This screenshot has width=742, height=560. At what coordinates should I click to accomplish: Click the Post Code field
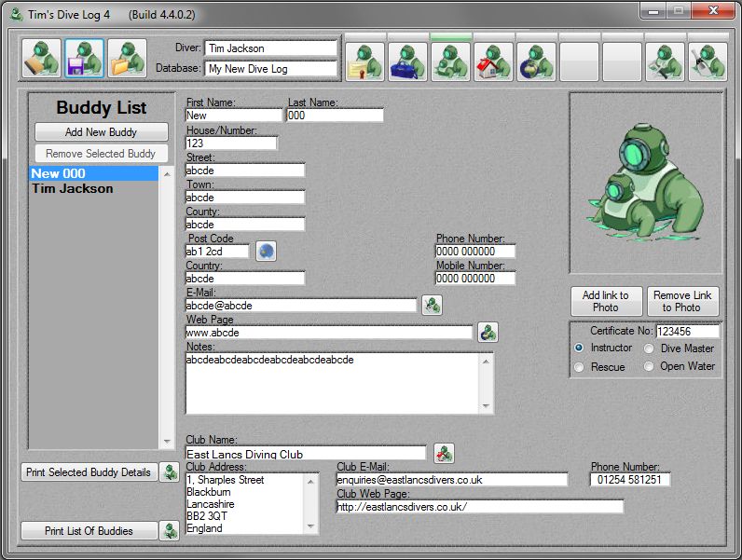coord(217,252)
